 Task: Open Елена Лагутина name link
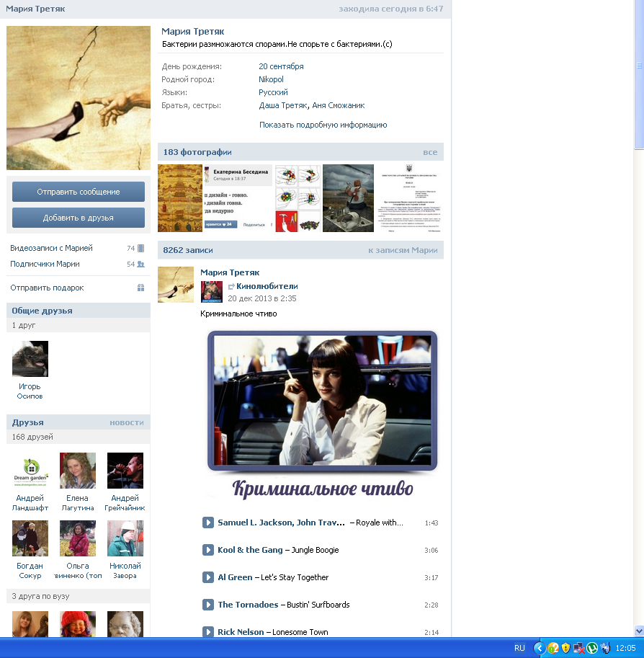pos(78,503)
